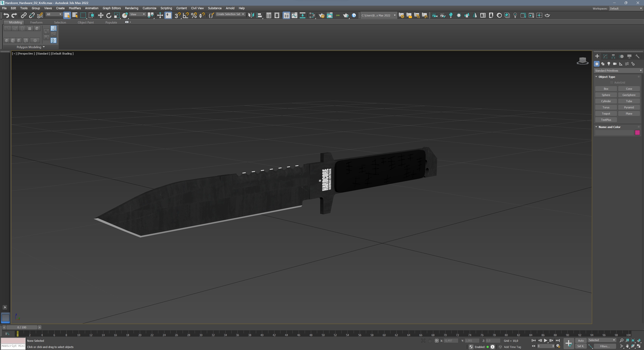Screen dimensions: 644x350
Task: Click the X coordinate field
Action: 451,340
